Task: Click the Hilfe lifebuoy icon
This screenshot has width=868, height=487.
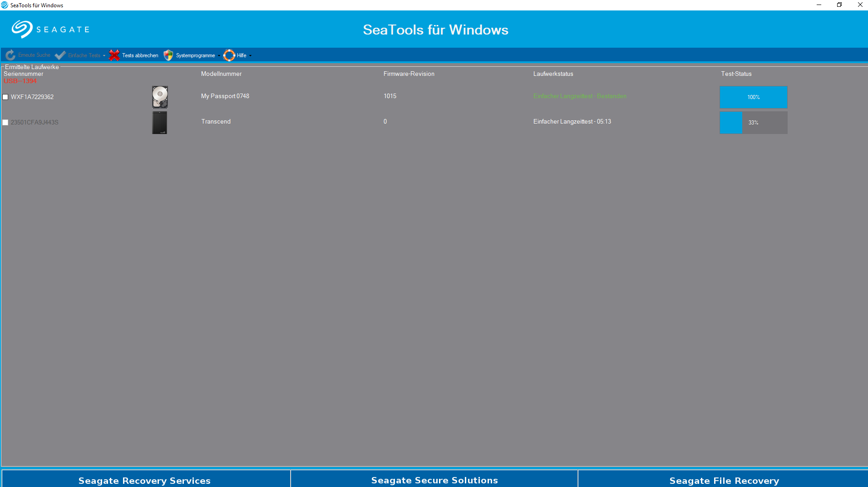Action: point(229,55)
